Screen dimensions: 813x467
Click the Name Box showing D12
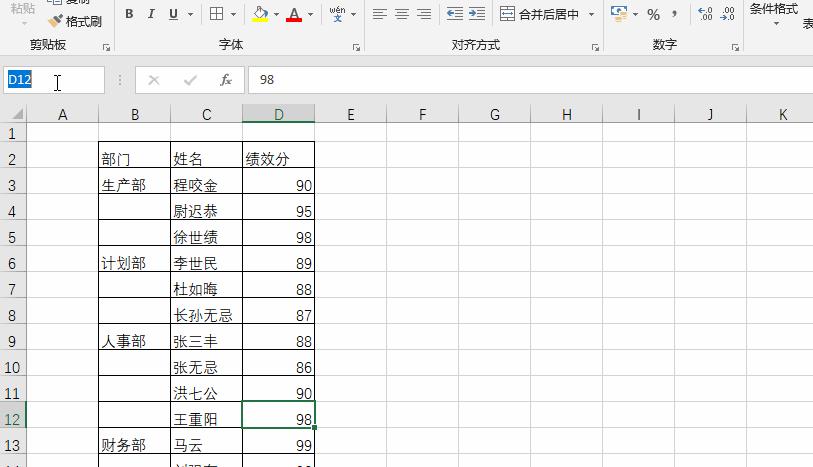coord(54,80)
